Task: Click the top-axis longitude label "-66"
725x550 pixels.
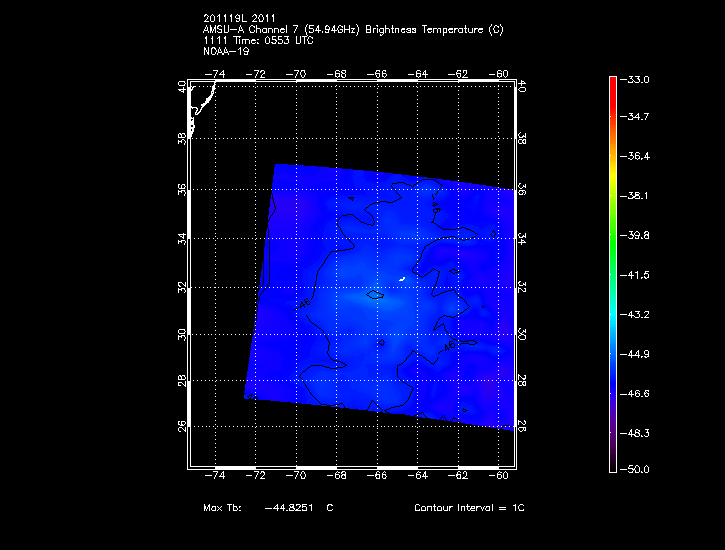Action: point(377,74)
